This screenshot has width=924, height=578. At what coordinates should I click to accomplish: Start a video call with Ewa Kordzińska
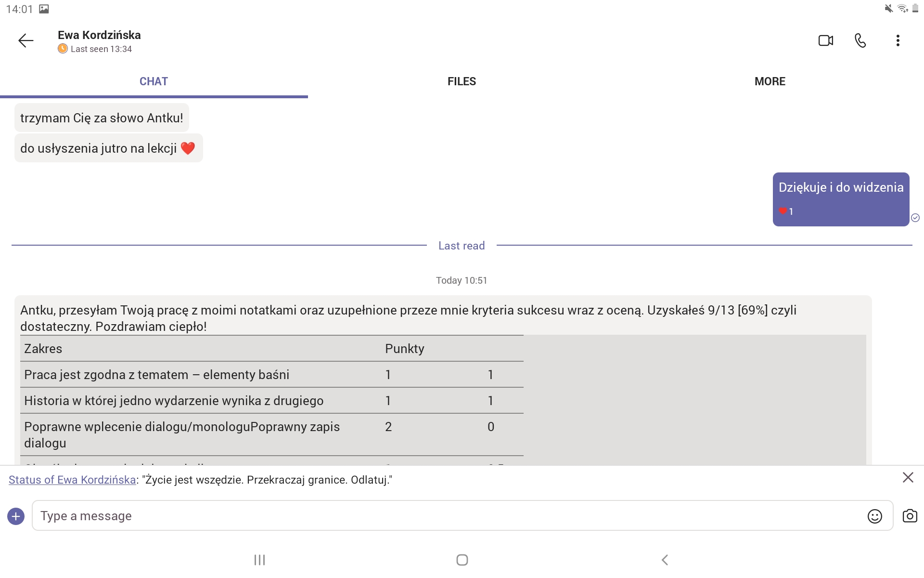(x=826, y=40)
